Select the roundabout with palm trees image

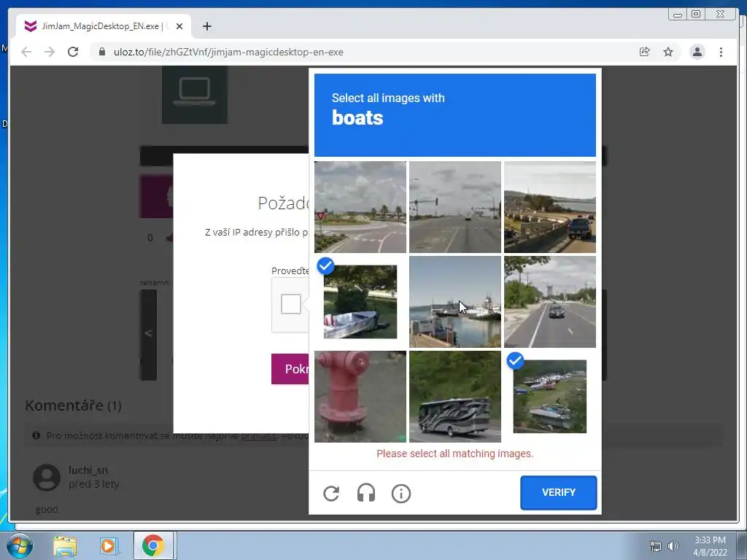(x=360, y=206)
